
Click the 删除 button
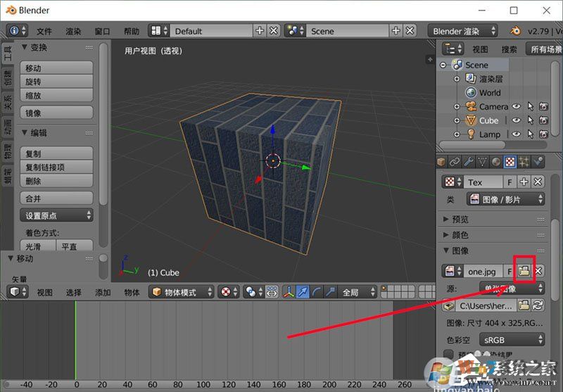pos(57,181)
